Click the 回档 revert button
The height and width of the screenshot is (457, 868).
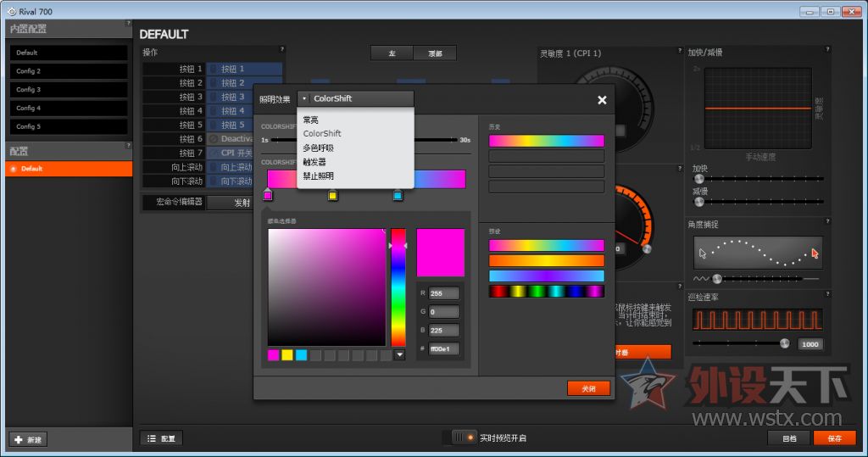tap(789, 438)
